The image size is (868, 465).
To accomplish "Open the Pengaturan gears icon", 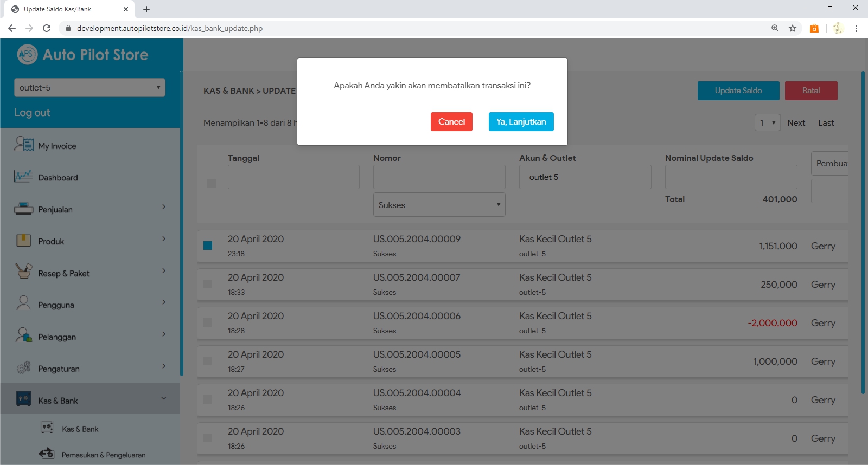I will pos(23,368).
